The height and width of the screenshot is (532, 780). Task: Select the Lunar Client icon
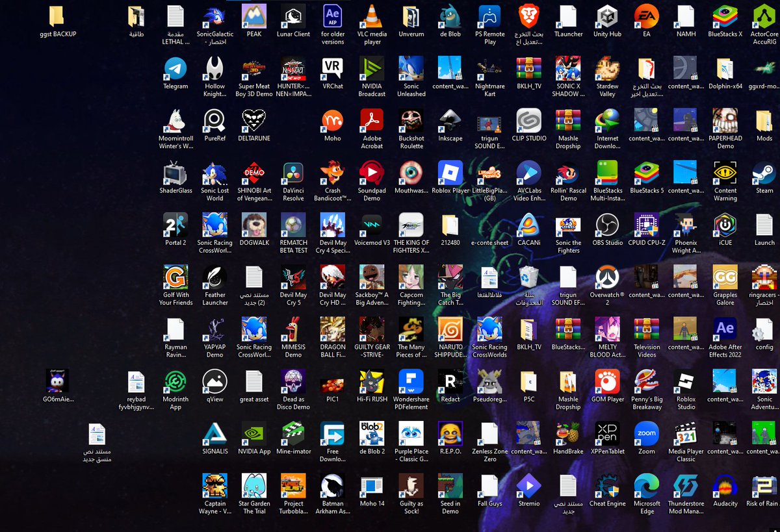[x=293, y=16]
